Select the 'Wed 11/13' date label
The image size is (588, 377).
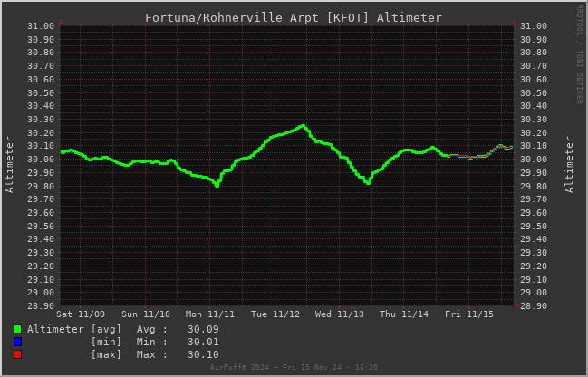tap(340, 314)
